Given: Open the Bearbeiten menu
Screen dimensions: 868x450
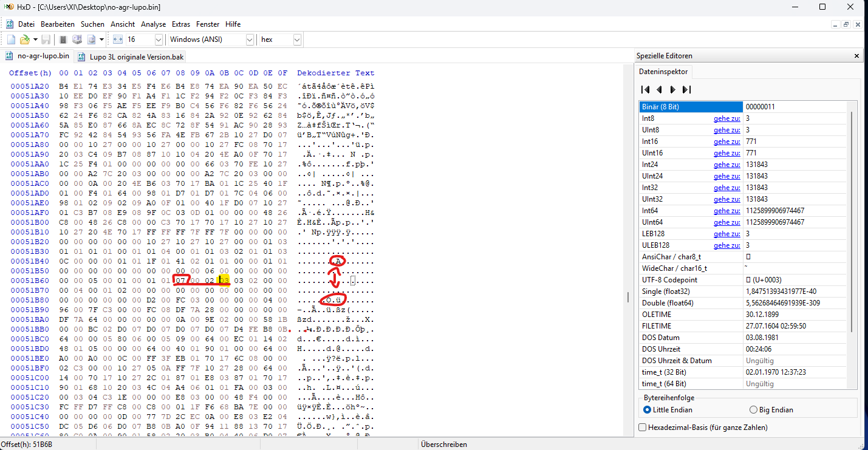Looking at the screenshot, I should [x=58, y=24].
